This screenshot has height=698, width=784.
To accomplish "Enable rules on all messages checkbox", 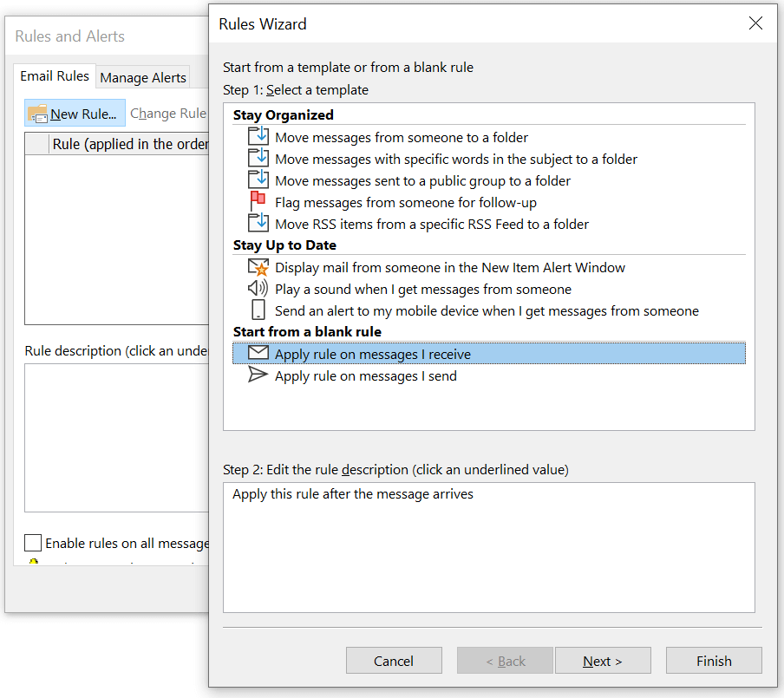I will (x=33, y=543).
